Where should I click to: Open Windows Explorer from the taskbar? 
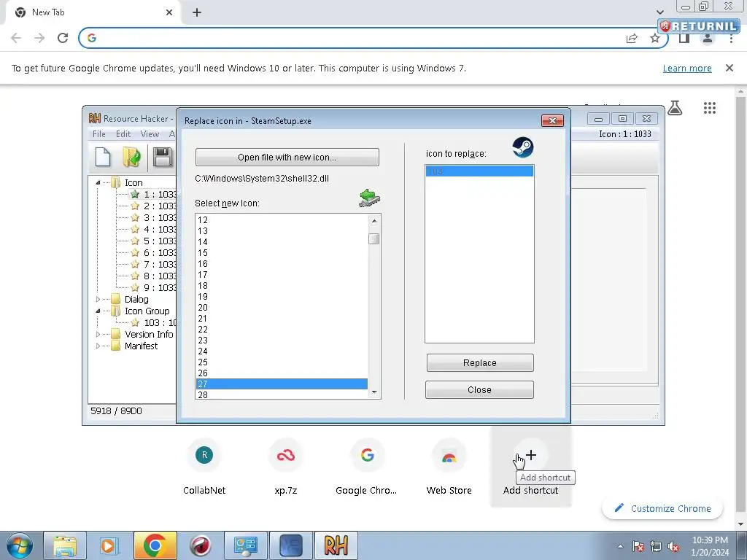click(x=65, y=545)
